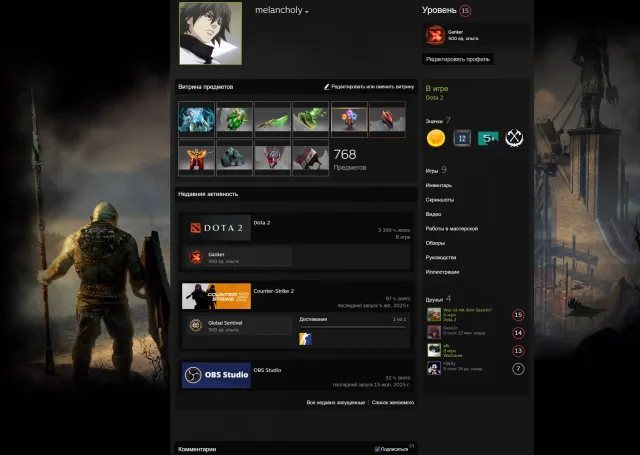The image size is (640, 455).
Task: Open the blue ice hero showcase item
Action: [x=196, y=119]
